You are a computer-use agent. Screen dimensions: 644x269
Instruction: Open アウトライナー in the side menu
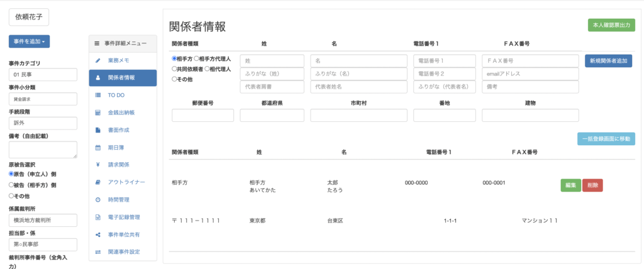[126, 182]
